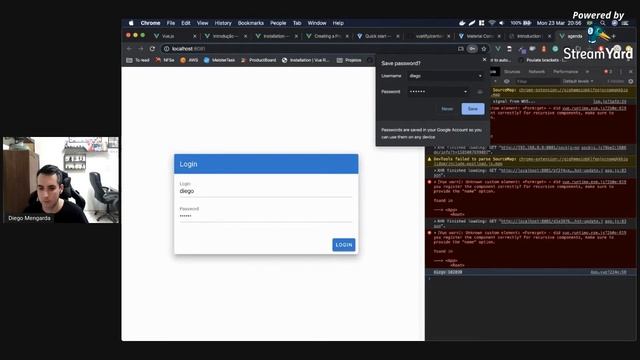The image size is (640, 360).
Task: Click the Docker whale icon in menu bar
Action: 462,23
